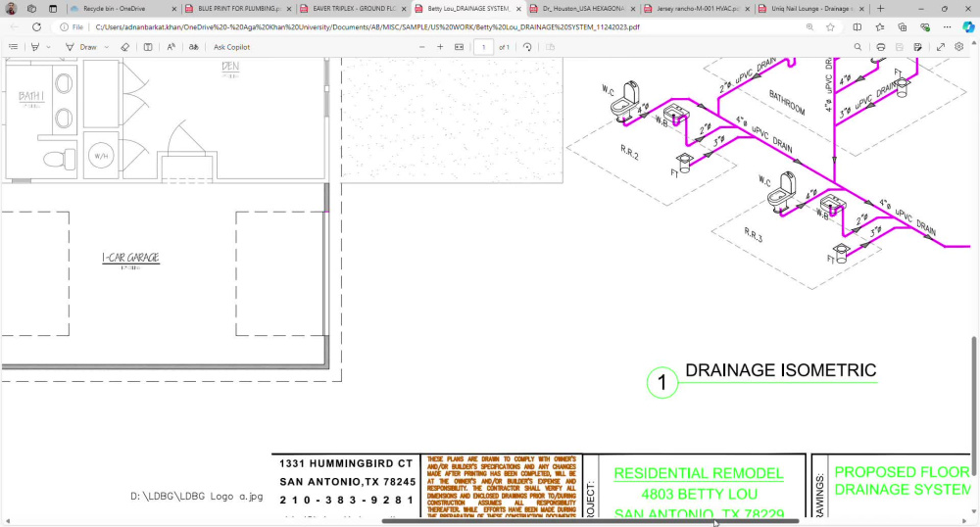Switch to Uniq Nail Lounge - Drainage tab

pyautogui.click(x=810, y=9)
